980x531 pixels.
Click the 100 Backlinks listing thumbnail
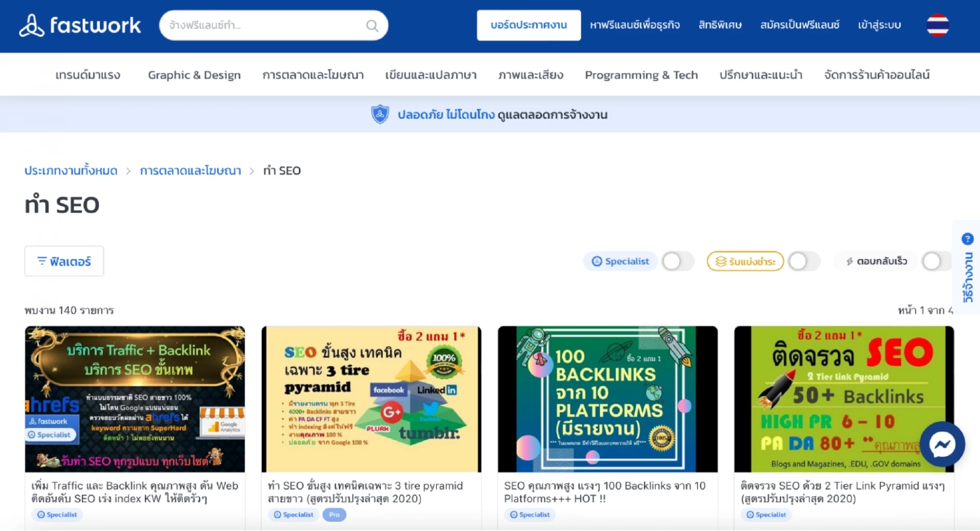click(x=607, y=399)
